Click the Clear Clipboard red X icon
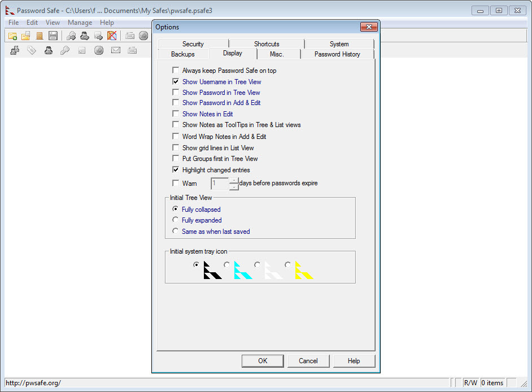This screenshot has height=392, width=532. [x=112, y=36]
